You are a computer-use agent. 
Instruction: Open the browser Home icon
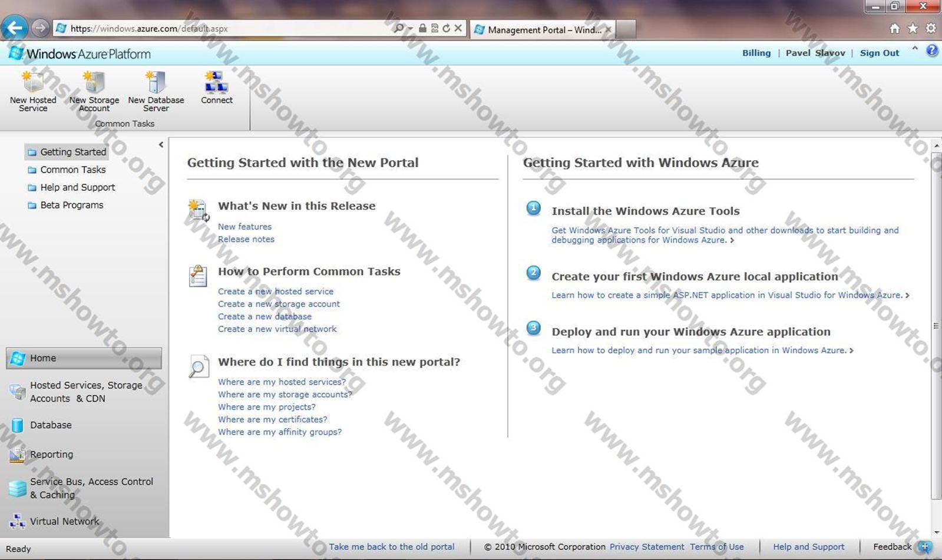pyautogui.click(x=894, y=28)
